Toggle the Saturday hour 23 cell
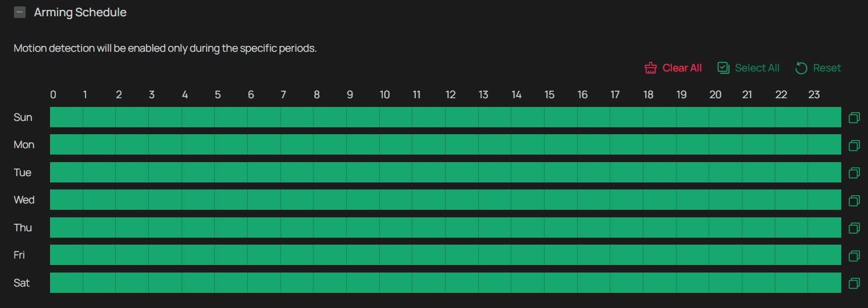This screenshot has width=868, height=308. (x=825, y=282)
